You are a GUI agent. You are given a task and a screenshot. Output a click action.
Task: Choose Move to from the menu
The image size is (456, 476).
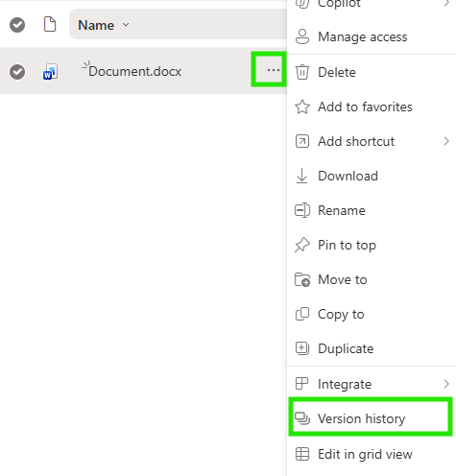point(372,279)
